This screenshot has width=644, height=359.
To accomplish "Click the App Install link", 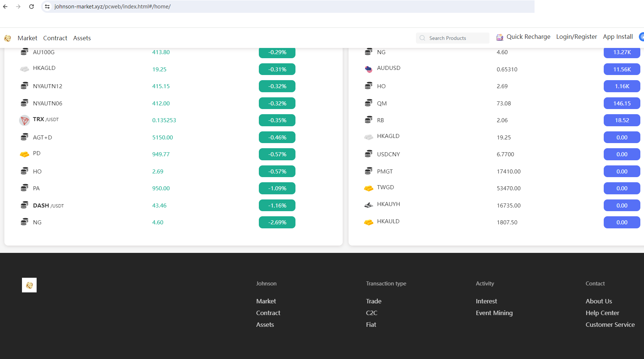I will click(x=618, y=37).
